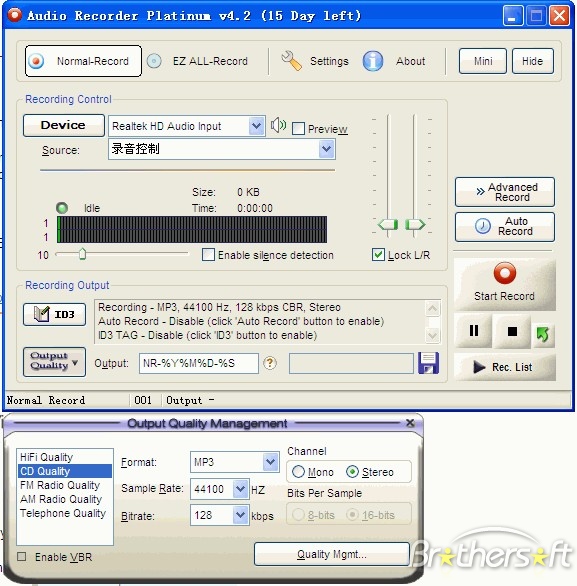Click the Mini button
This screenshot has height=586, width=577.
(x=482, y=61)
